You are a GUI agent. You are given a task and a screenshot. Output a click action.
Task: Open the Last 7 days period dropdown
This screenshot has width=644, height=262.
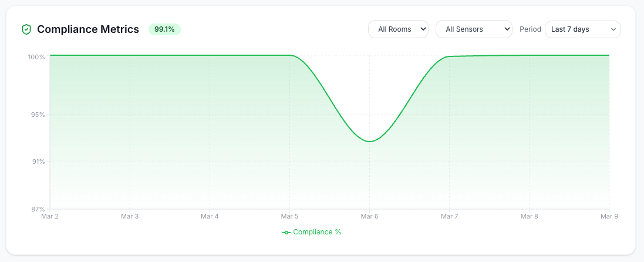click(x=582, y=29)
